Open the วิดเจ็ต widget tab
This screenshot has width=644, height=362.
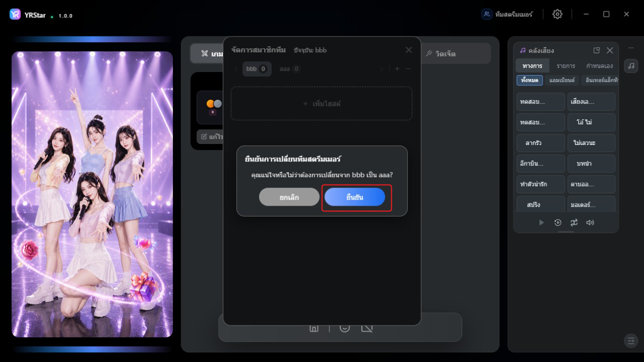(441, 53)
